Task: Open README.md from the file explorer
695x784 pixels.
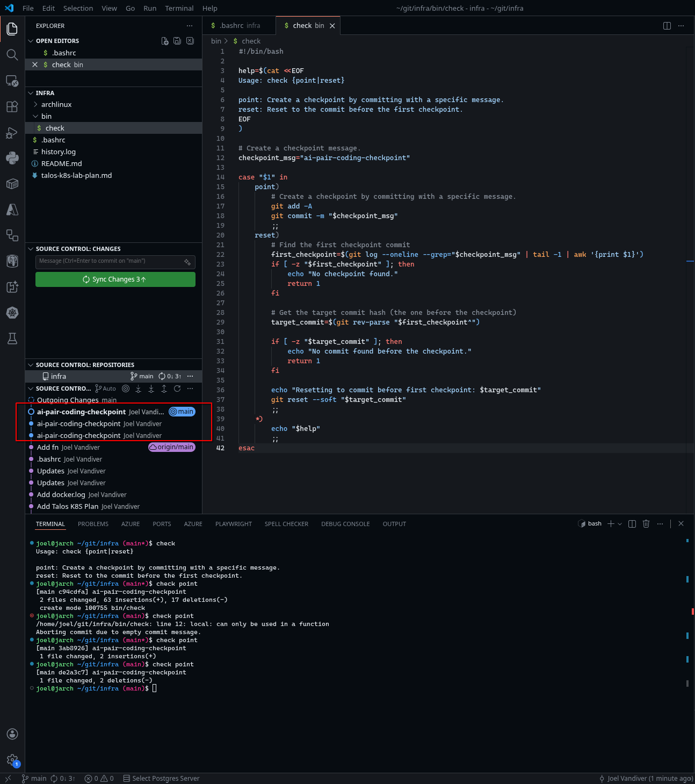Action: 61,163
